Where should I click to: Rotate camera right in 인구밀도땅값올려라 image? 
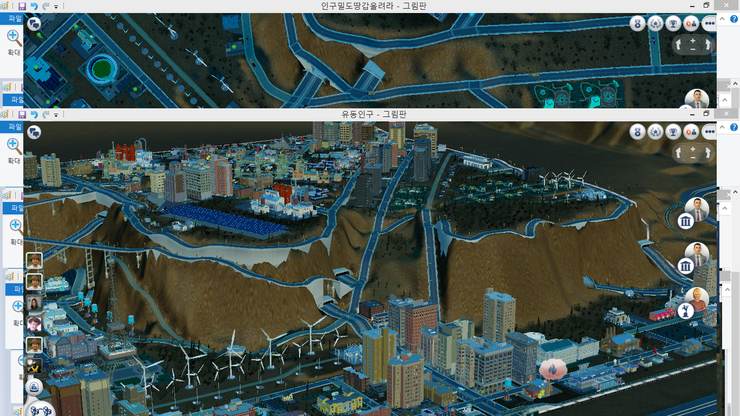point(707,45)
